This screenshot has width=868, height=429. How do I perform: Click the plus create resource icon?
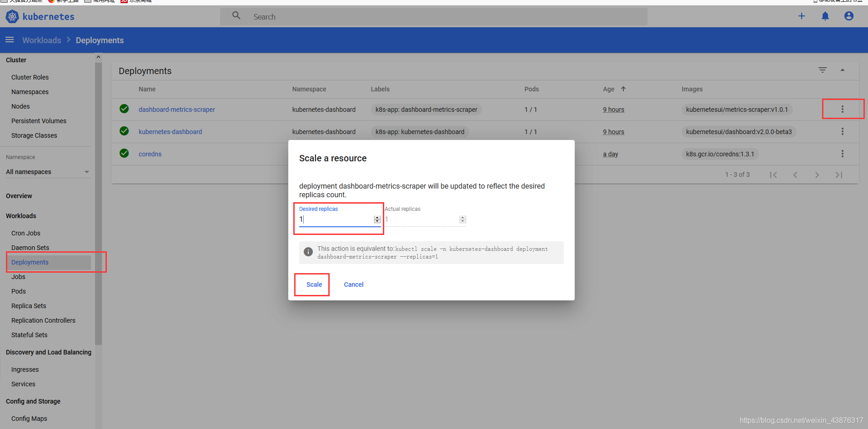point(802,16)
